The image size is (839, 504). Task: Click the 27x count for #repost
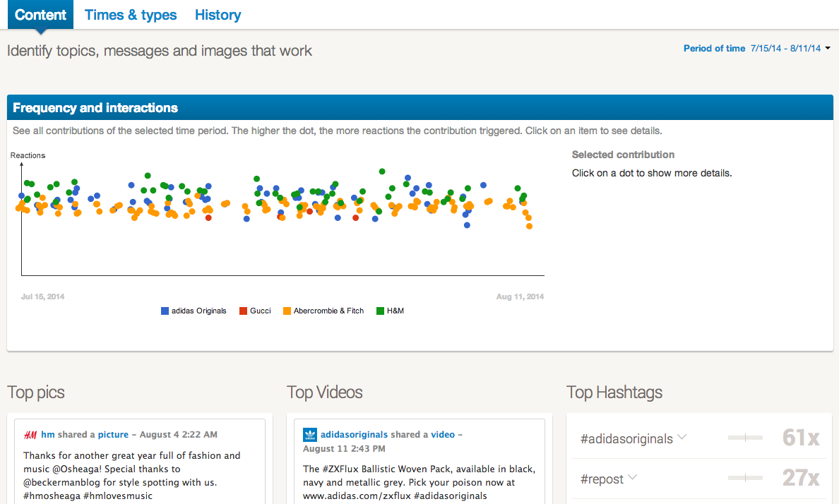pyautogui.click(x=801, y=478)
